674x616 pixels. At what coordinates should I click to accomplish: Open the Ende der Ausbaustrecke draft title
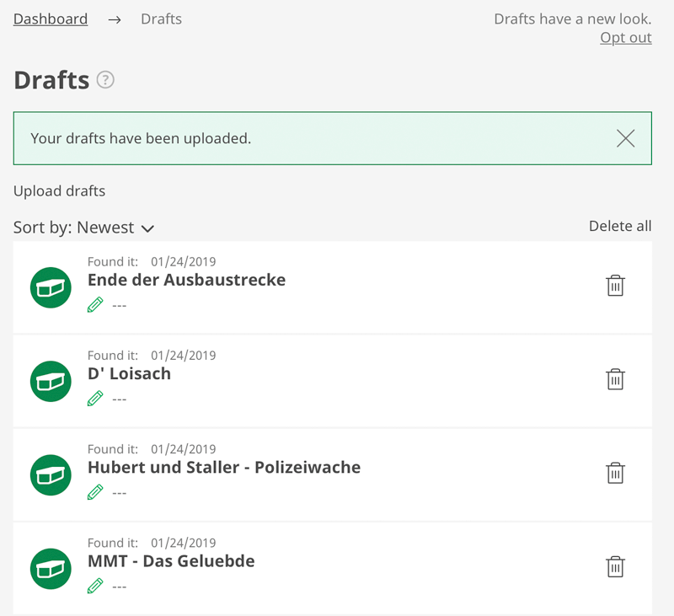coord(186,280)
